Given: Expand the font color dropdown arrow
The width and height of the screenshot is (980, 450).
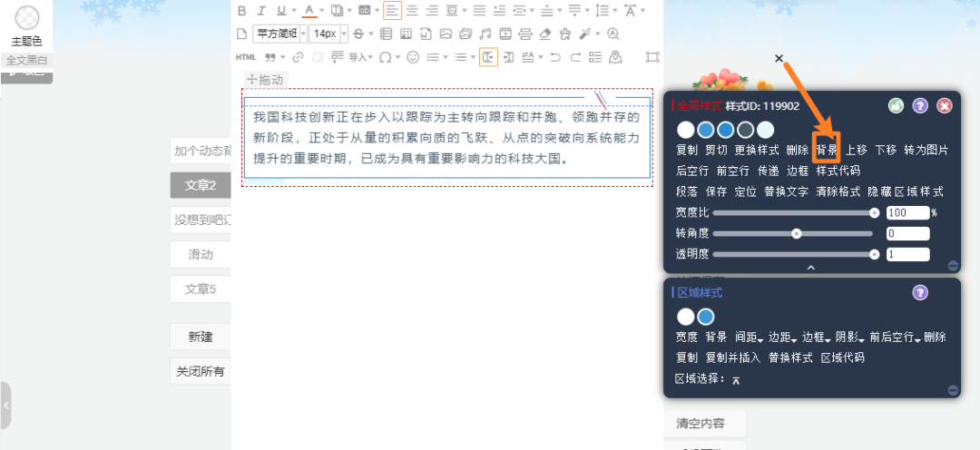Looking at the screenshot, I should pos(322,10).
